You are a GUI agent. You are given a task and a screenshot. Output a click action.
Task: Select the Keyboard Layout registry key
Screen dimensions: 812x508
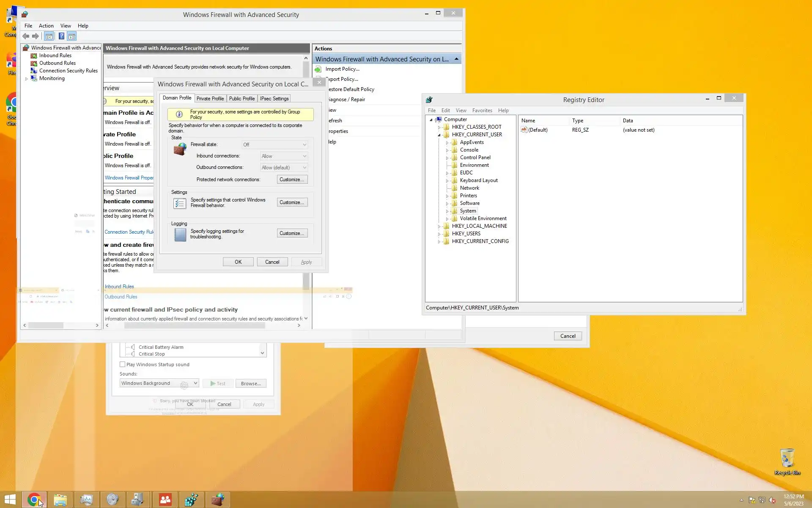478,180
